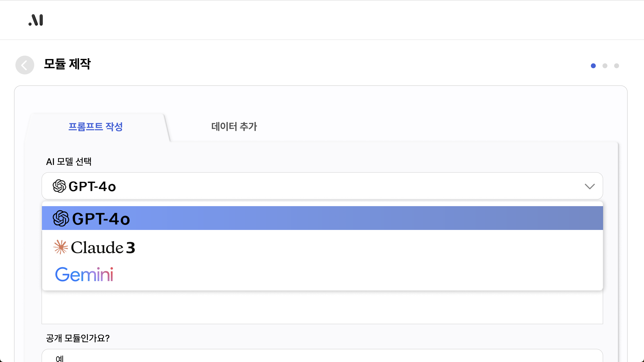Image resolution: width=644 pixels, height=362 pixels.
Task: Jump to first step indicator dot
Action: coord(593,66)
